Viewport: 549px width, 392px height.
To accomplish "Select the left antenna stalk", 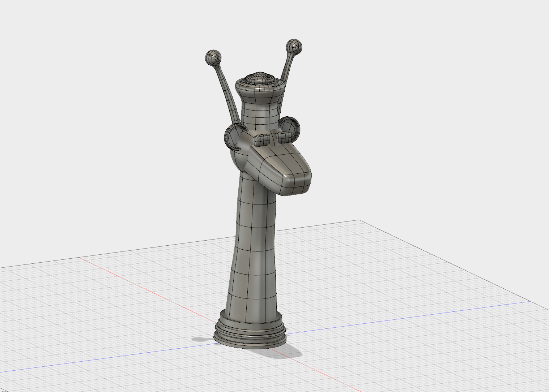I will click(227, 96).
